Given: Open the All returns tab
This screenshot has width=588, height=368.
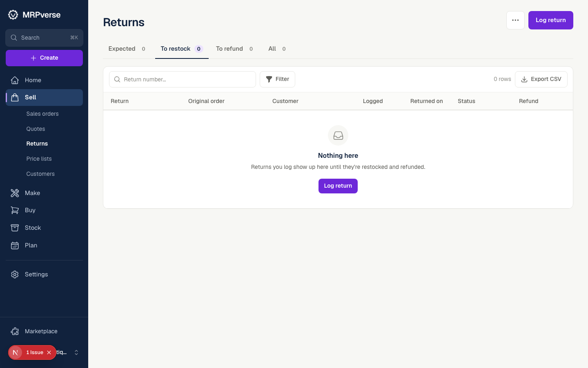Looking at the screenshot, I should [x=277, y=49].
